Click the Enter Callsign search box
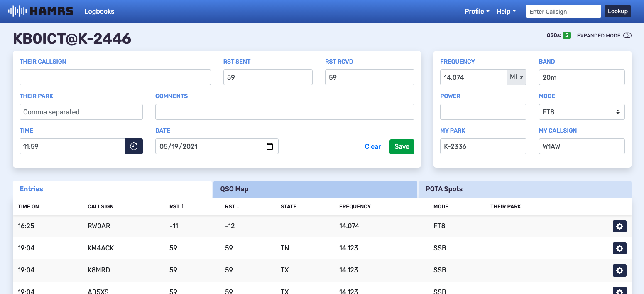Image resolution: width=644 pixels, height=294 pixels. (563, 11)
